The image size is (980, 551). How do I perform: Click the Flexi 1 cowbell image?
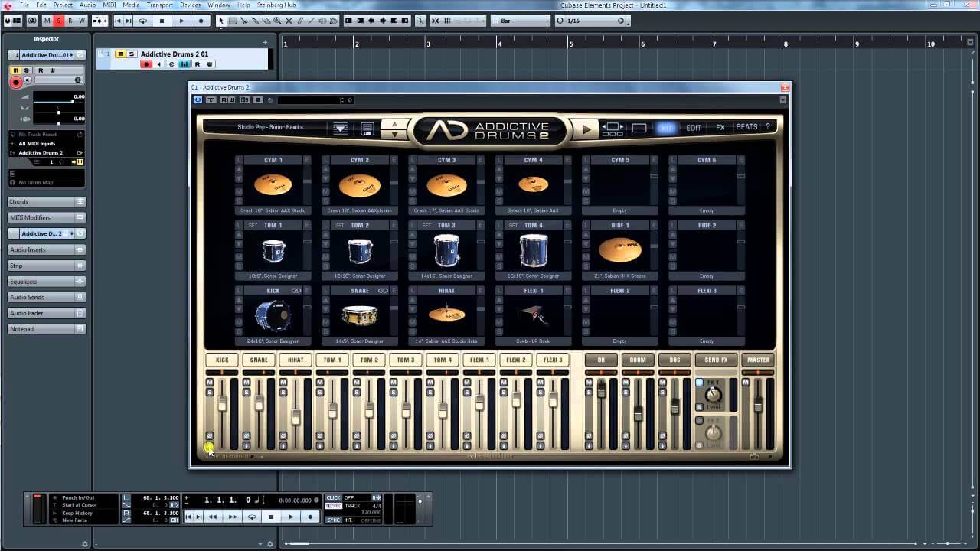(x=534, y=315)
